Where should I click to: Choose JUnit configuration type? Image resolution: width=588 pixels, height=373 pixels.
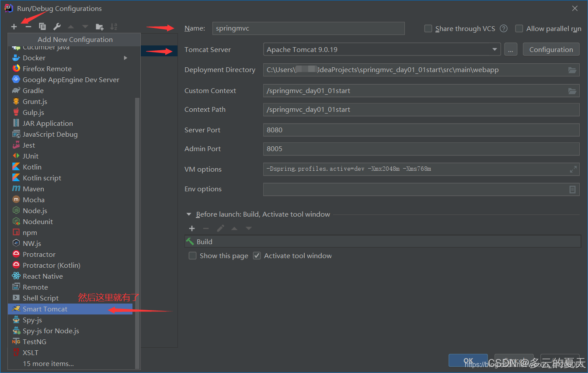[x=70, y=156]
